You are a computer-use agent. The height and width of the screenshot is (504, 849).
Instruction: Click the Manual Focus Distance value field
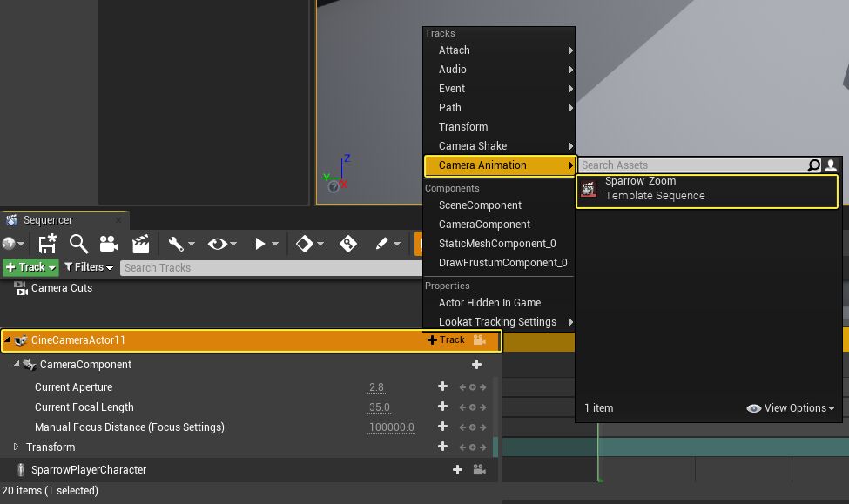click(391, 427)
